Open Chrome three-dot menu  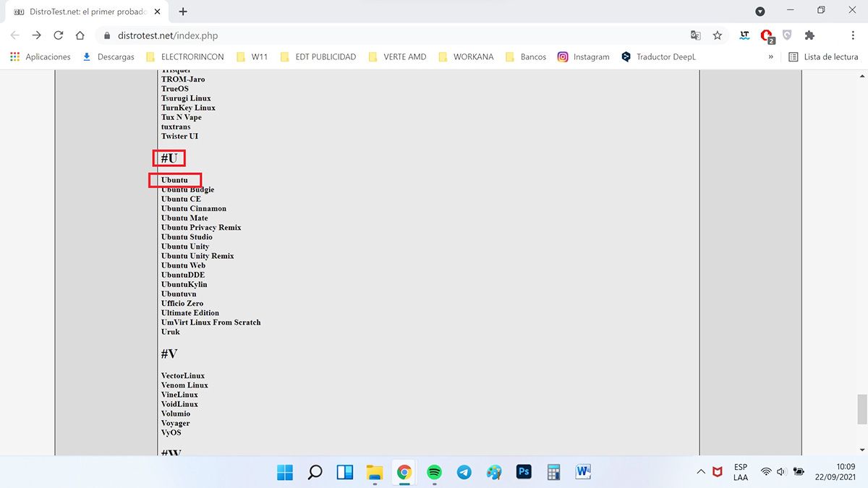pos(854,35)
